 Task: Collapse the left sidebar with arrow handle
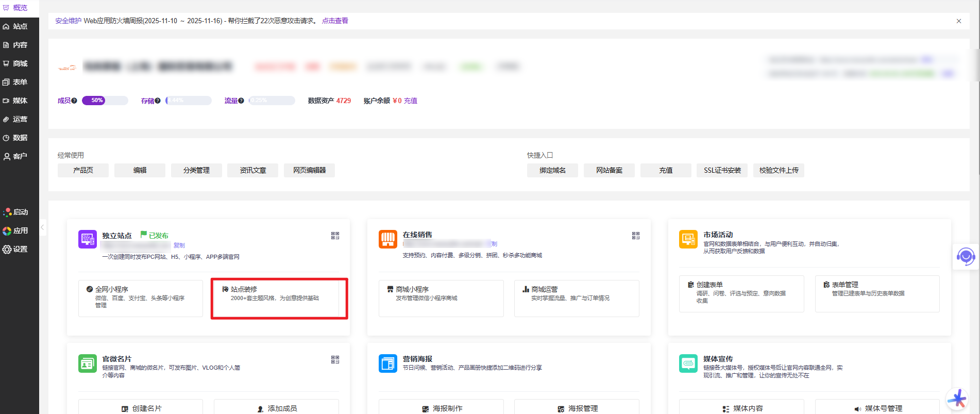[43, 227]
